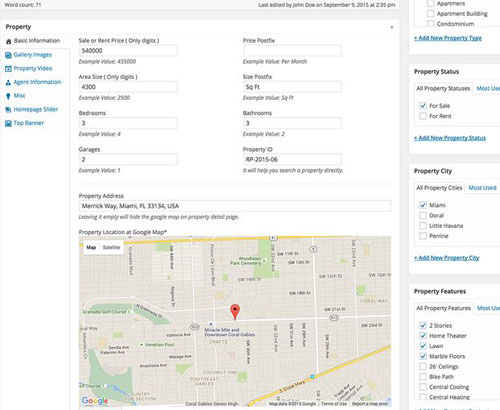This screenshot has width=500, height=410.
Task: Click the Bathrooms input field
Action: point(292,123)
